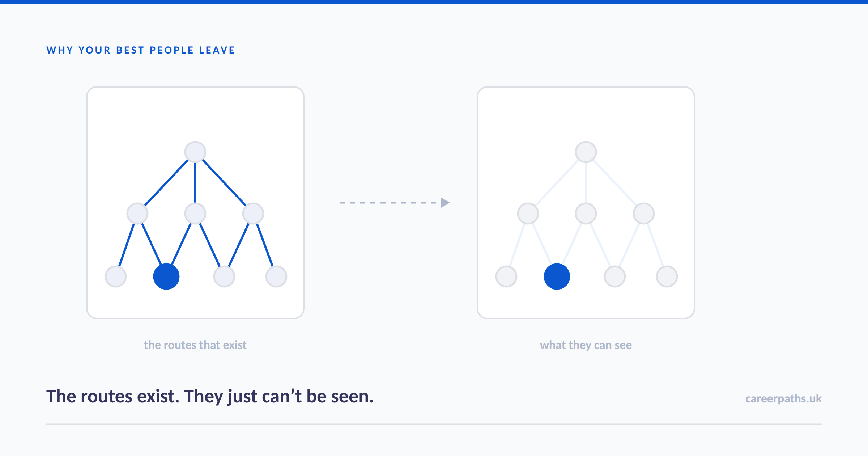This screenshot has height=456, width=868.
Task: Click the 'Why your best people leave' heading
Action: coord(141,50)
